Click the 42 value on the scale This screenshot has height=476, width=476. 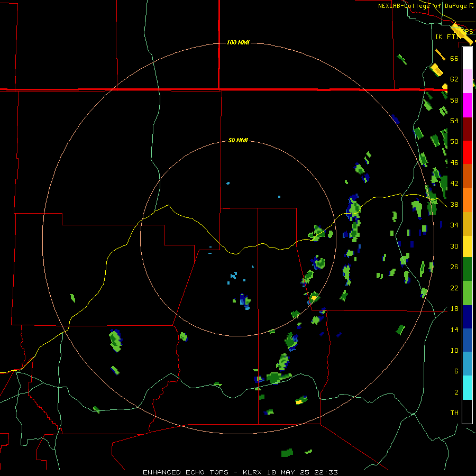pos(454,183)
